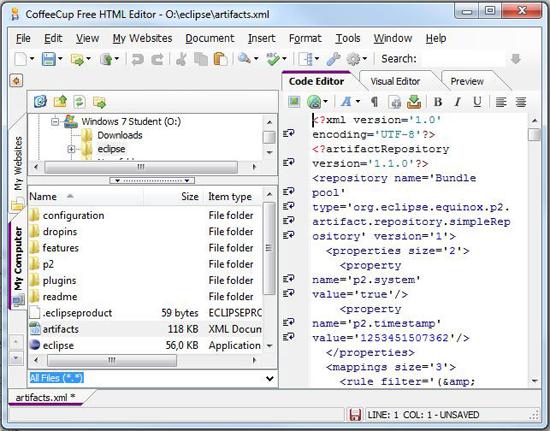Select the Code Editor tab

tap(316, 81)
